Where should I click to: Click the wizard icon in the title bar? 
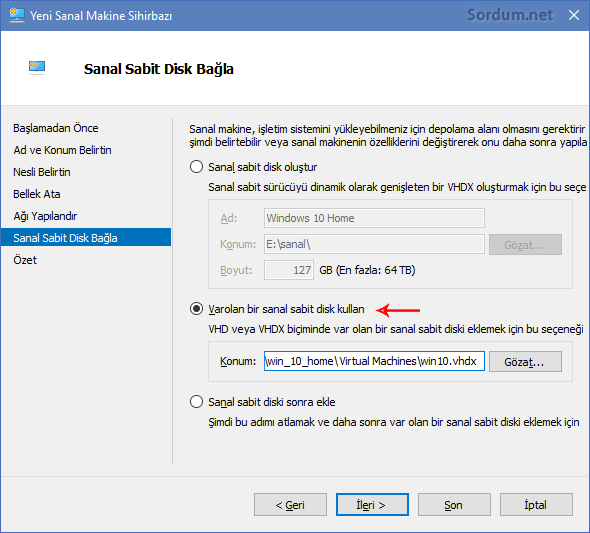coord(17,15)
